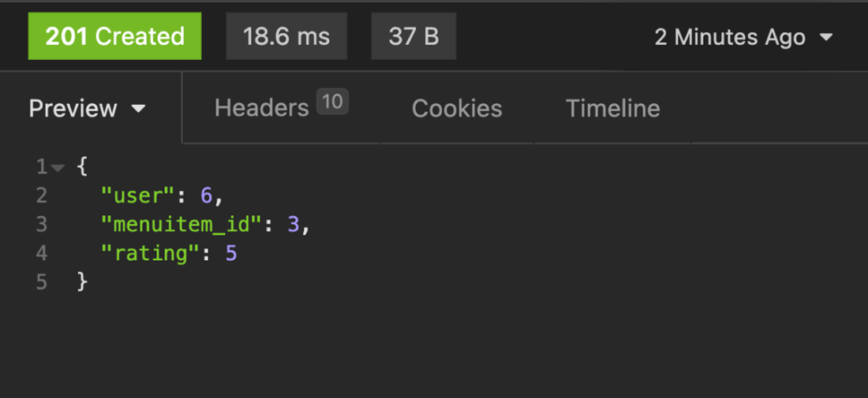Click the "rating" key in the response

click(x=152, y=253)
